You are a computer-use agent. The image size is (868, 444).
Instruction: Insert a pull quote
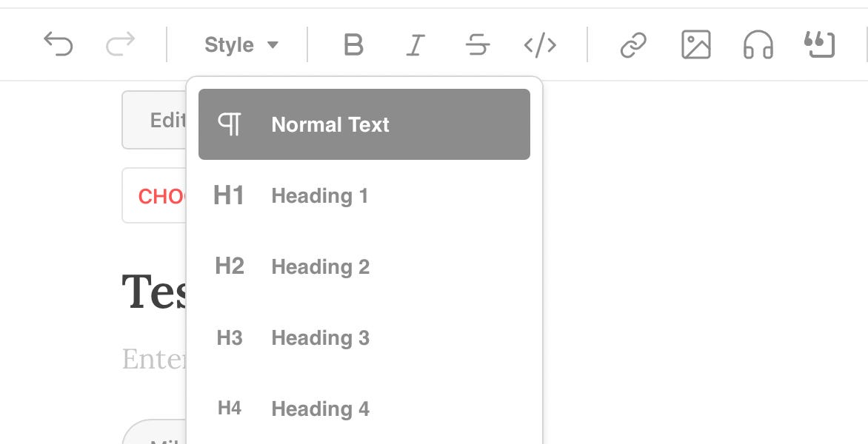point(819,44)
